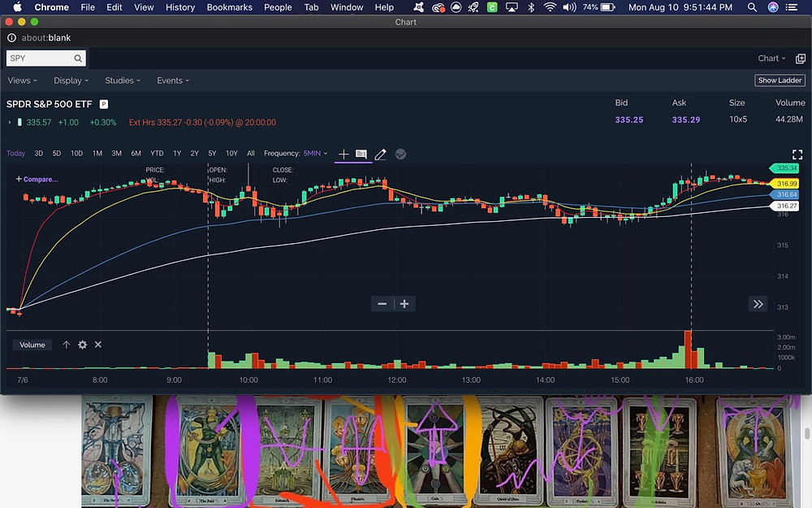The width and height of the screenshot is (812, 508).
Task: Click the Volume study label
Action: [32, 345]
